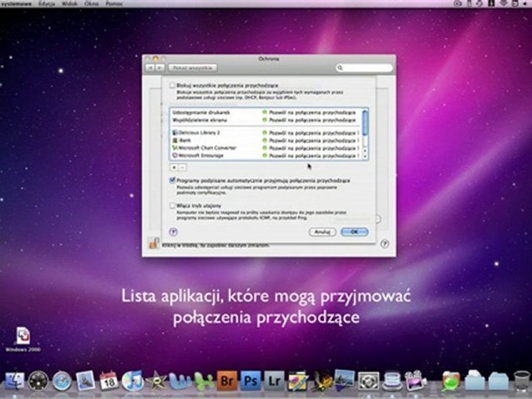Select Współdzielenie ekranu row
This screenshot has height=399, width=532.
tap(266, 120)
